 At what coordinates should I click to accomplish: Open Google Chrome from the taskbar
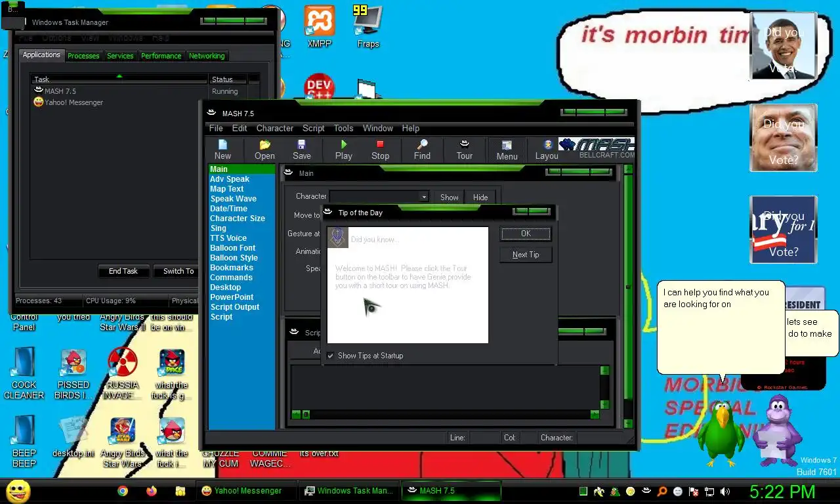point(123,491)
